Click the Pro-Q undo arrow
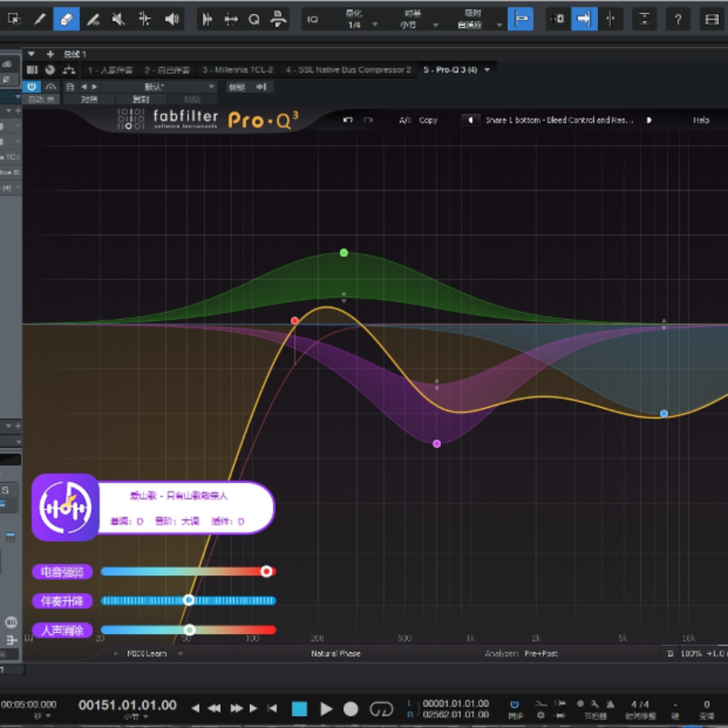Screen dimensions: 728x728 348,120
